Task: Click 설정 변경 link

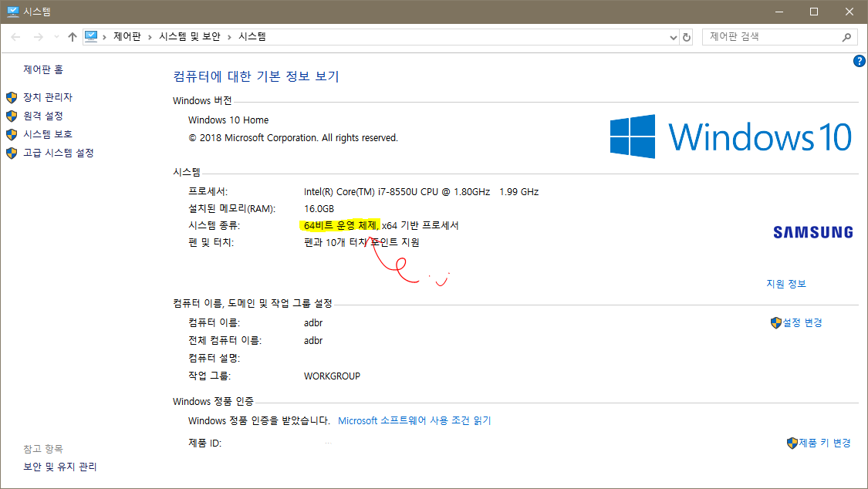Action: pyautogui.click(x=802, y=322)
